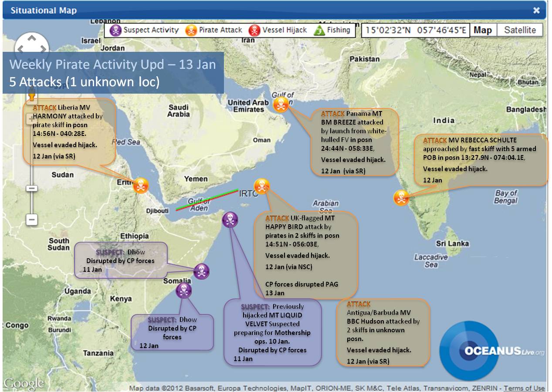552x392 pixels.
Task: Click the Sri Lanka map label
Action: pyautogui.click(x=453, y=243)
